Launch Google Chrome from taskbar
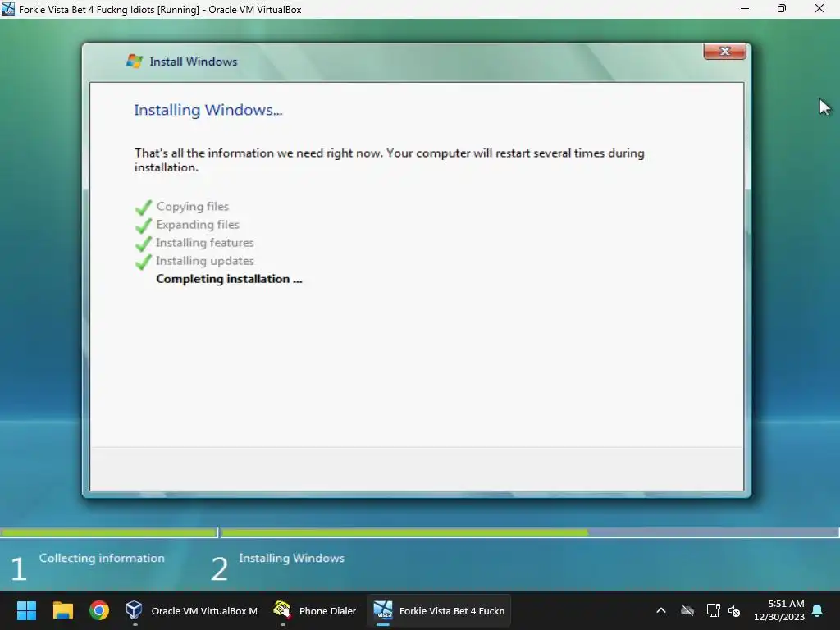The height and width of the screenshot is (630, 840). (x=99, y=610)
